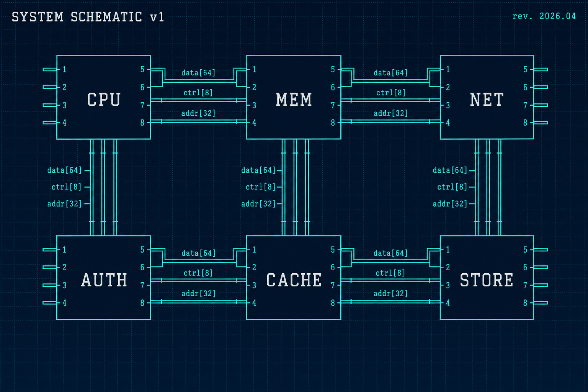Click pin 7 on the AUTH block

tap(142, 285)
